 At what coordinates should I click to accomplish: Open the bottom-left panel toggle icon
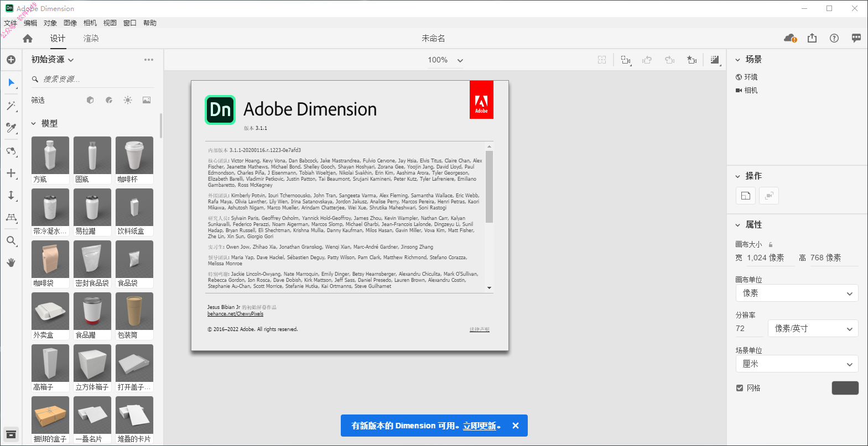tap(11, 434)
